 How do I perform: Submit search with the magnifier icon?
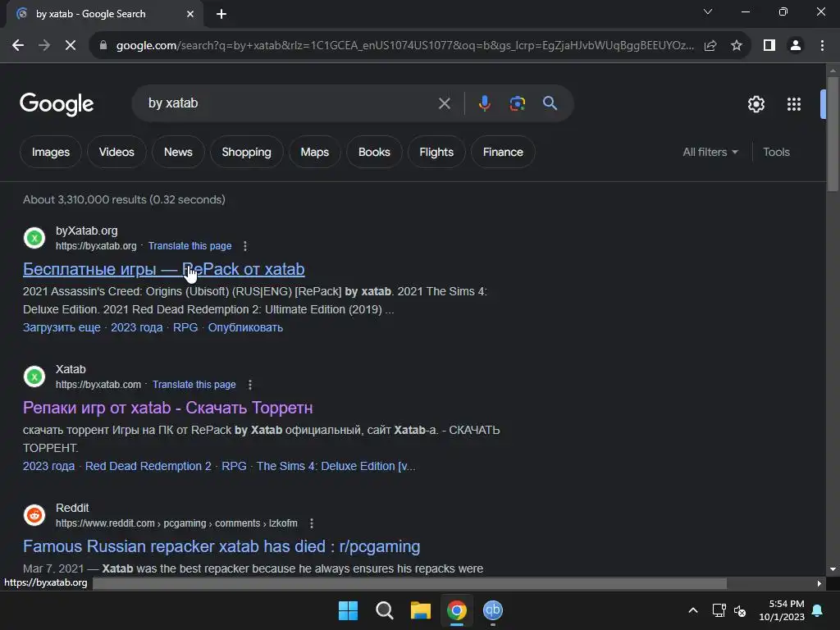point(550,103)
